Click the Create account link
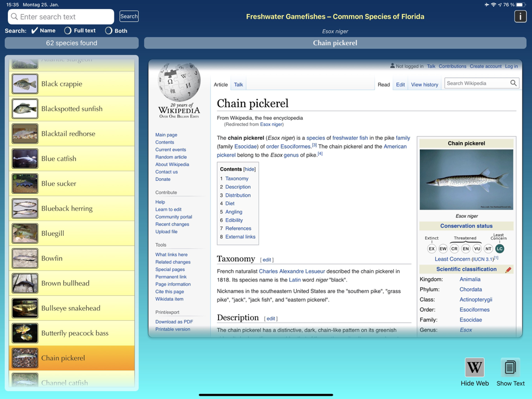 486,66
